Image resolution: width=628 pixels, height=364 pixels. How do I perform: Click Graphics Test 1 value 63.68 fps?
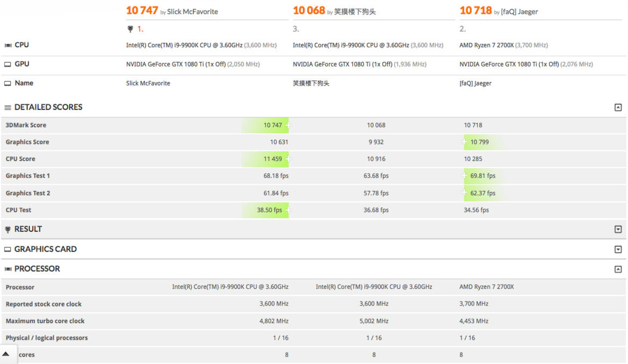[x=376, y=176]
